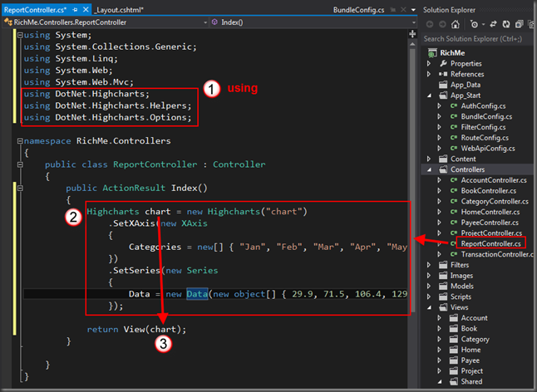
Task: Click the XAxis type in SetXAxis call
Action: click(195, 223)
